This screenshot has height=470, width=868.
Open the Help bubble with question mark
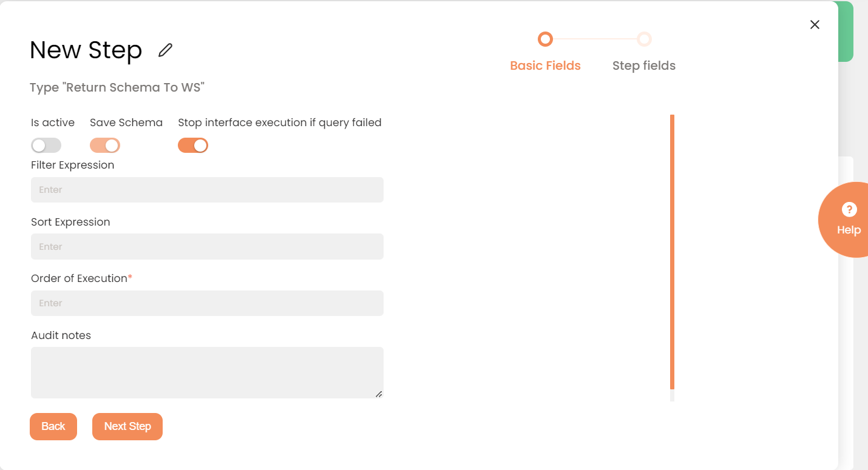(x=848, y=219)
